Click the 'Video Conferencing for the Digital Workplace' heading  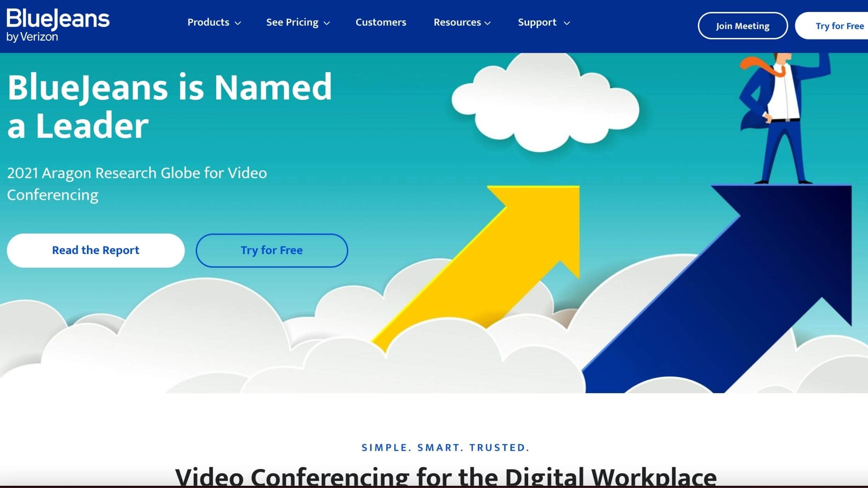click(x=446, y=476)
